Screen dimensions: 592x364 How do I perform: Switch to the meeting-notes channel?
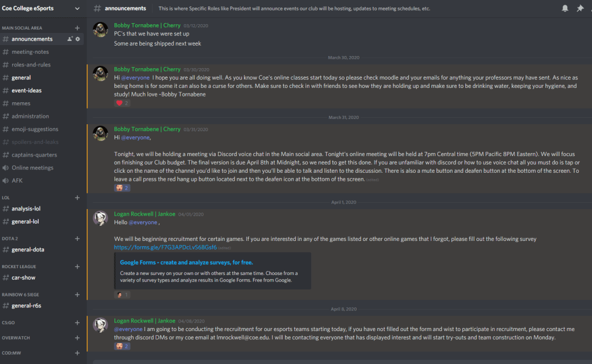[30, 52]
